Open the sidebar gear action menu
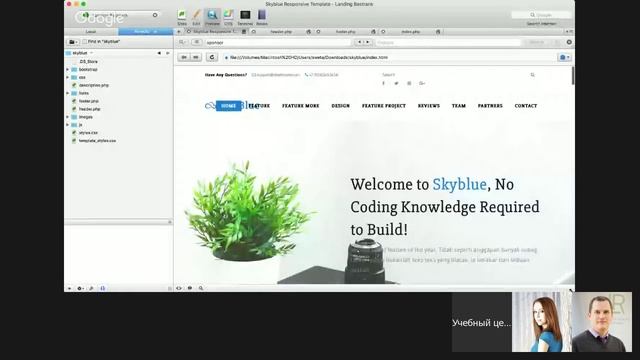 80,288
